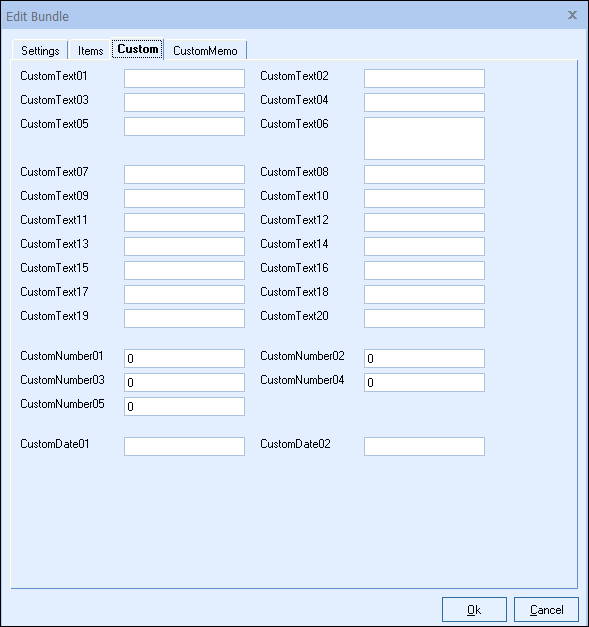This screenshot has height=627, width=589.
Task: Click the CustomDate01 field
Action: coord(184,446)
